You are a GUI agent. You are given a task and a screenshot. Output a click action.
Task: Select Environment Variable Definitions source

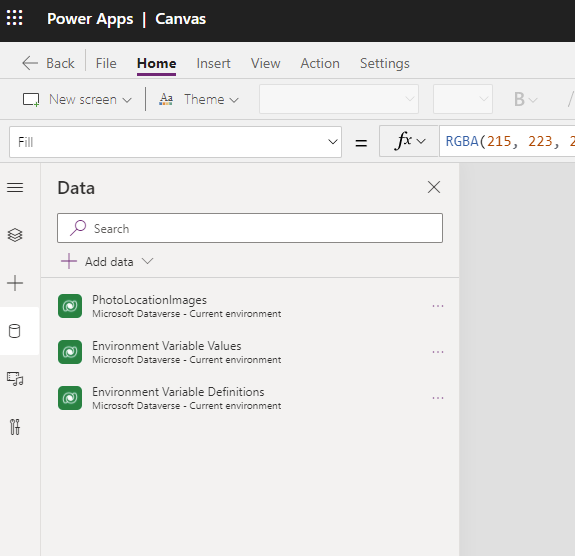click(250, 398)
